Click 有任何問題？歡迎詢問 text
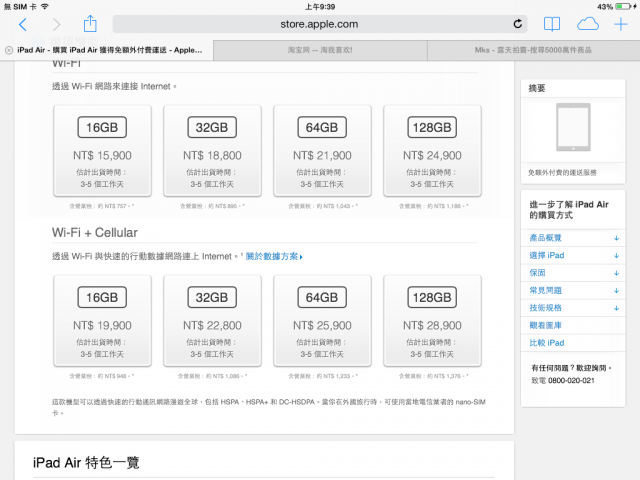The image size is (640, 480). (571, 368)
